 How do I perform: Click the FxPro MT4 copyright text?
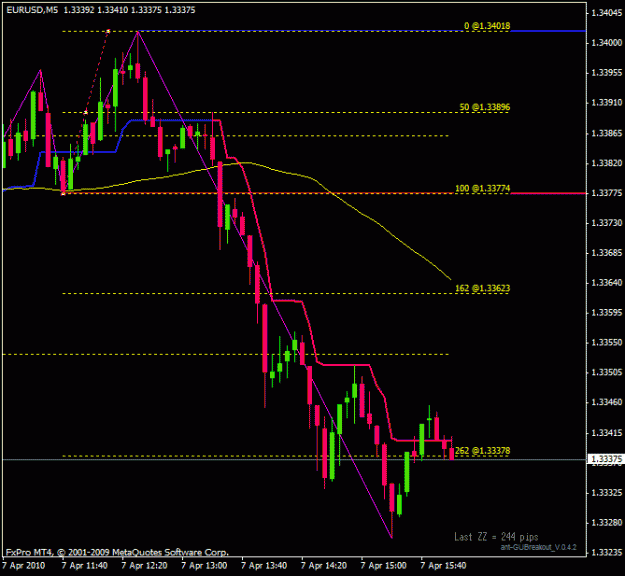point(117,552)
